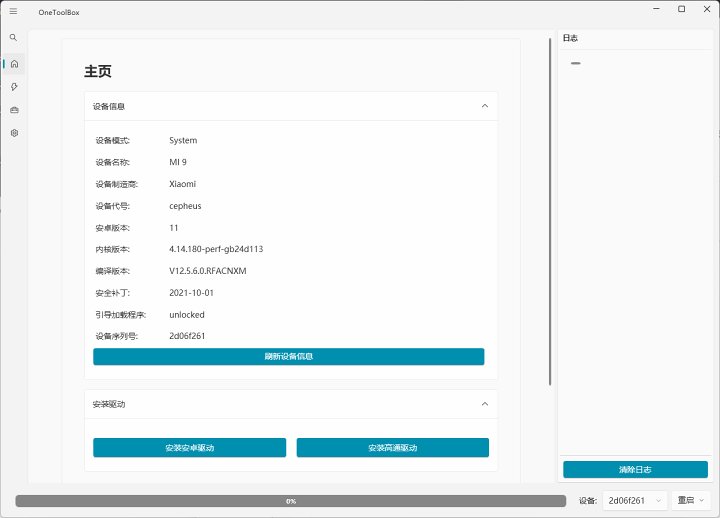Collapse the 安装驱动 section

coord(485,404)
